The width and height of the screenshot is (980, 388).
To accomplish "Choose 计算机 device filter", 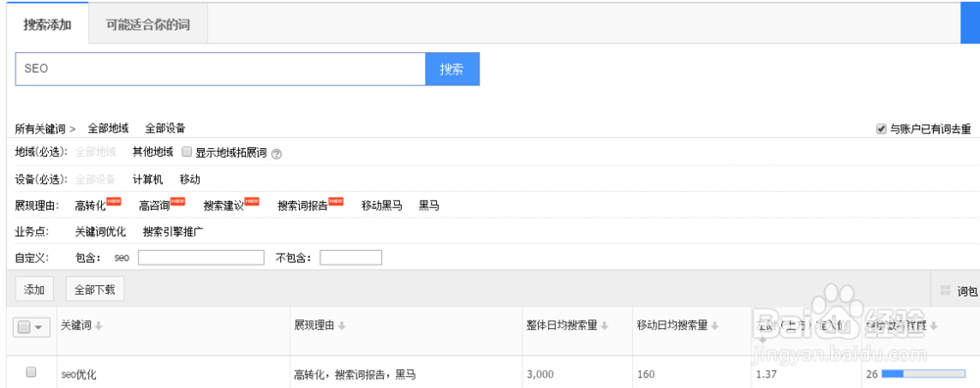I will [x=148, y=179].
